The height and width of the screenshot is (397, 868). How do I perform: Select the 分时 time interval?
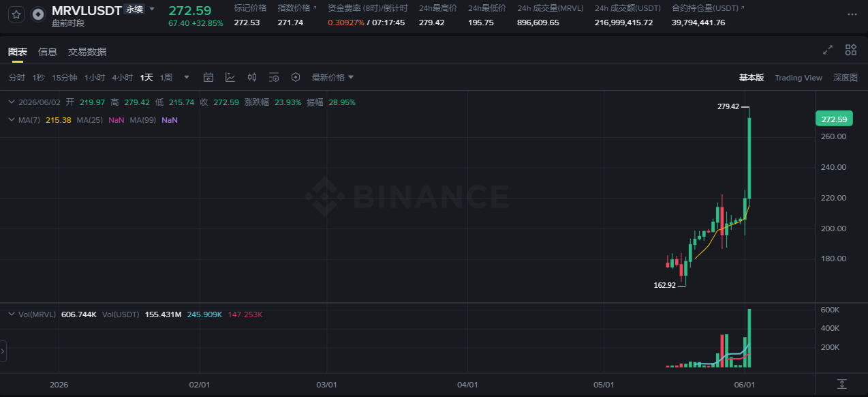click(x=17, y=78)
